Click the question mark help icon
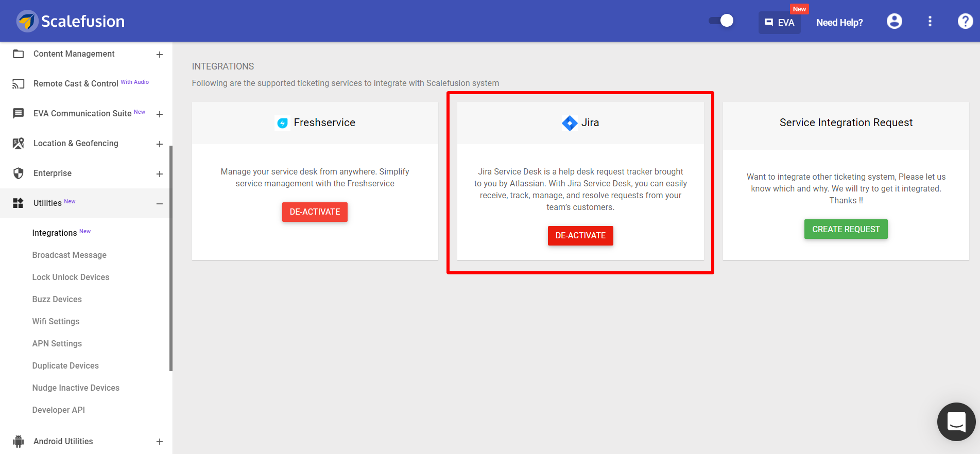Image resolution: width=980 pixels, height=454 pixels. pyautogui.click(x=965, y=21)
